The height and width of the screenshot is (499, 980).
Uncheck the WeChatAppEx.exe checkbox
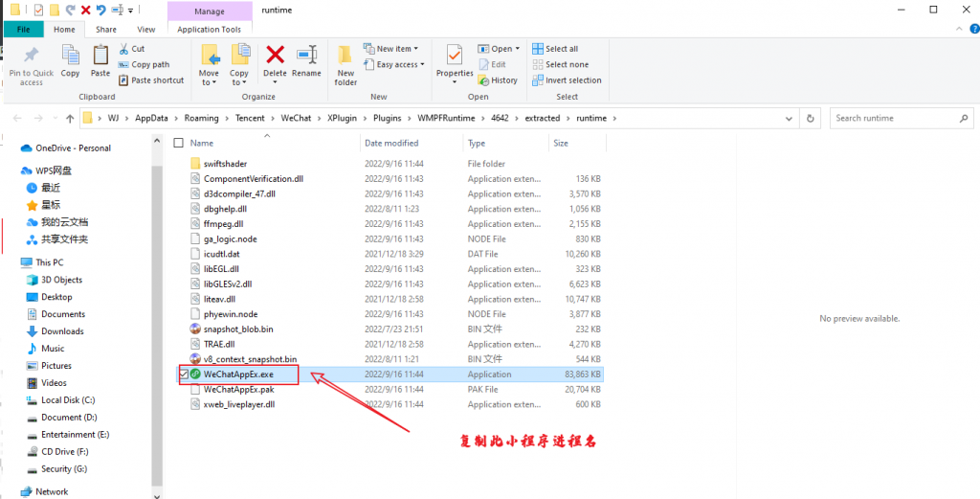click(x=184, y=374)
